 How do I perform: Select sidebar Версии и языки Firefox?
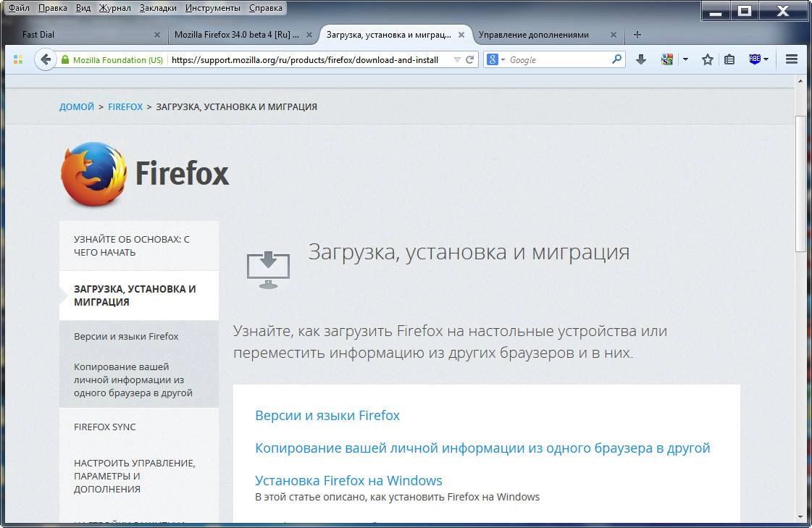pos(126,337)
